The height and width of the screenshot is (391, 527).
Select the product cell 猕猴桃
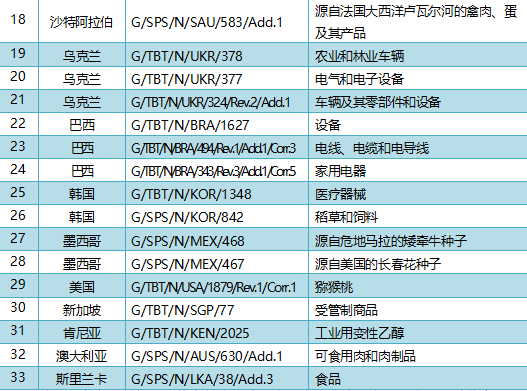[x=418, y=286]
